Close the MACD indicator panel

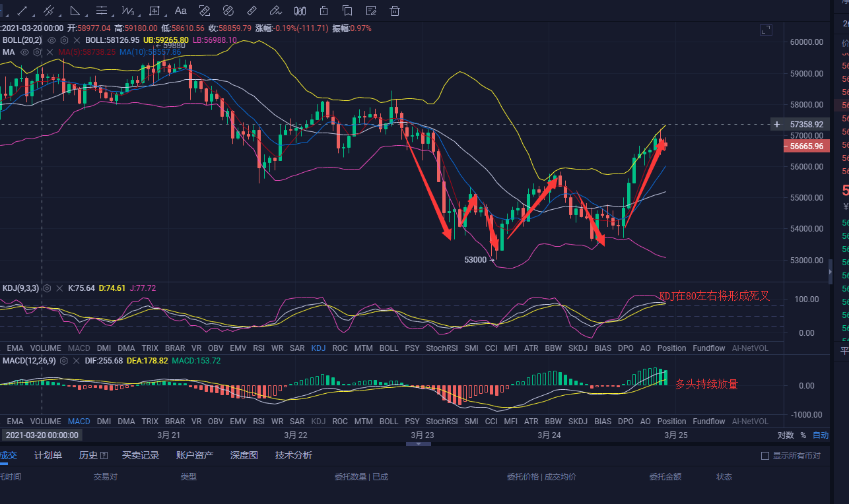pos(77,361)
